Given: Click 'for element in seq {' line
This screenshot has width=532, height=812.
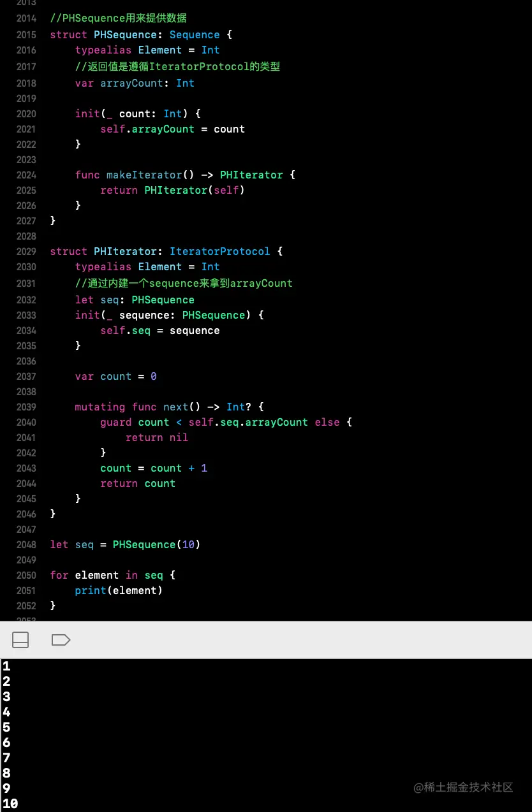Looking at the screenshot, I should point(113,576).
